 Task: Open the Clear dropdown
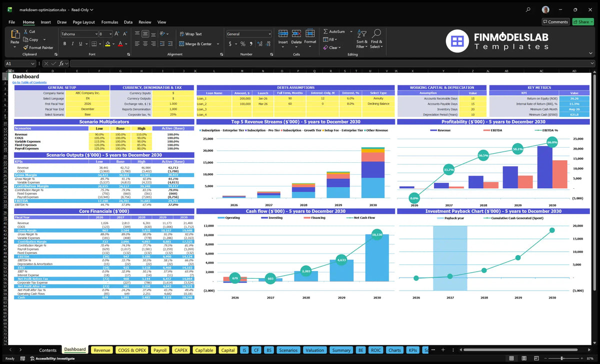pos(332,47)
